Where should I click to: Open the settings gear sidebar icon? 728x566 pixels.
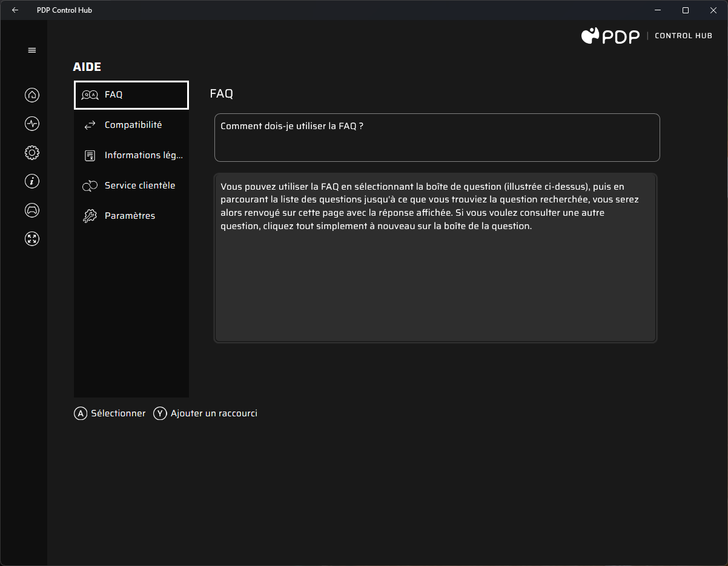tap(32, 152)
